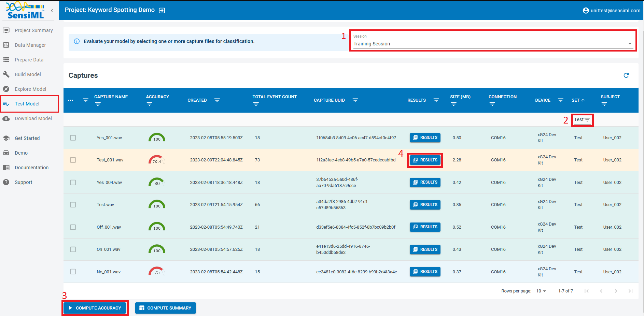Go to previous page of table

point(601,291)
